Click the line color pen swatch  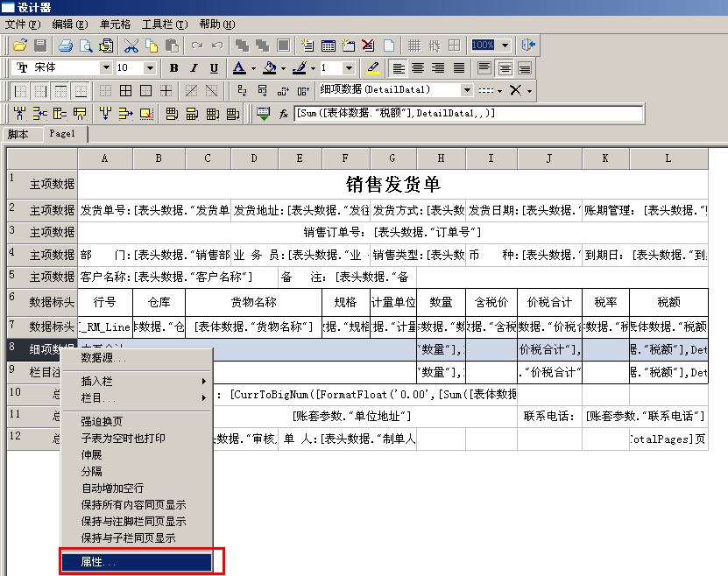300,68
